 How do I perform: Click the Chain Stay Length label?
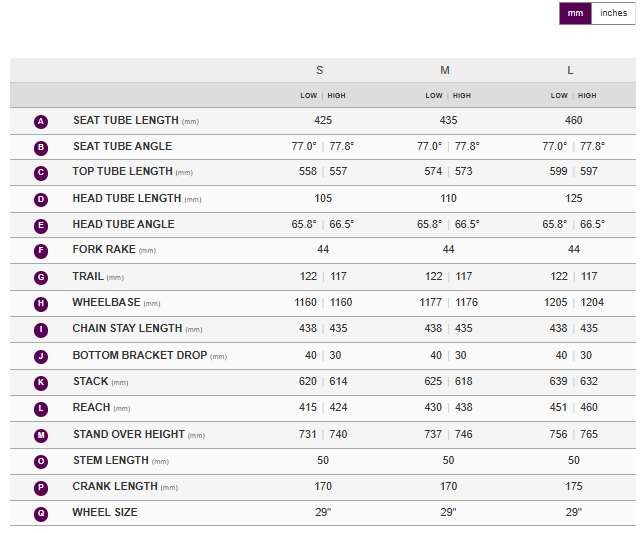[x=127, y=328]
